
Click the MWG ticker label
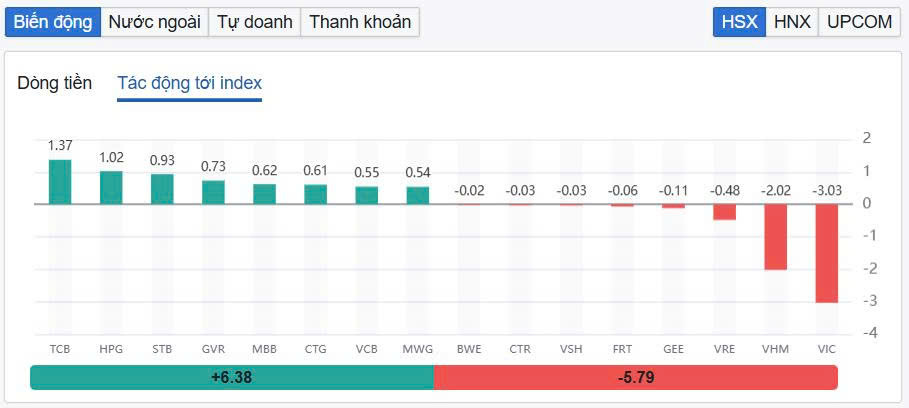(417, 348)
